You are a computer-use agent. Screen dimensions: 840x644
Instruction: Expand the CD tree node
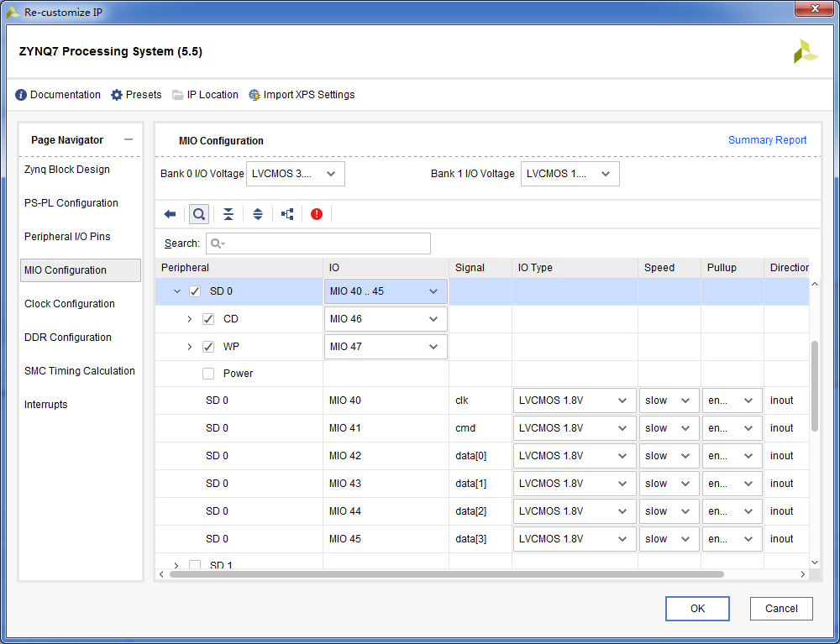(x=190, y=319)
